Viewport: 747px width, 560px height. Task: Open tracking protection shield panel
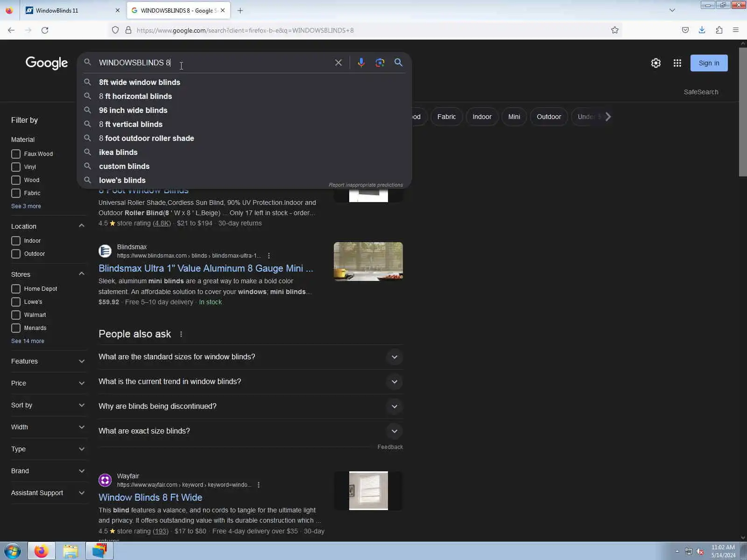[x=115, y=30]
